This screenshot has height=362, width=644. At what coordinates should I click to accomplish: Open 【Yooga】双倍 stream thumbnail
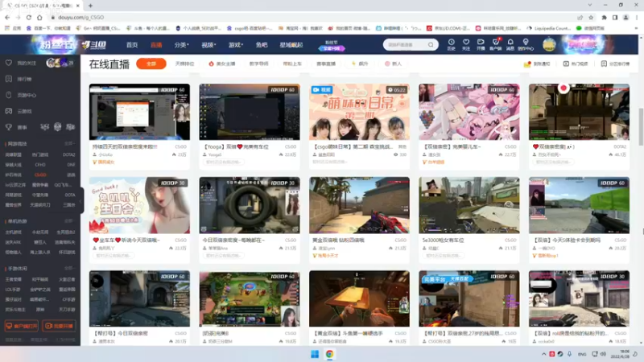(x=250, y=112)
